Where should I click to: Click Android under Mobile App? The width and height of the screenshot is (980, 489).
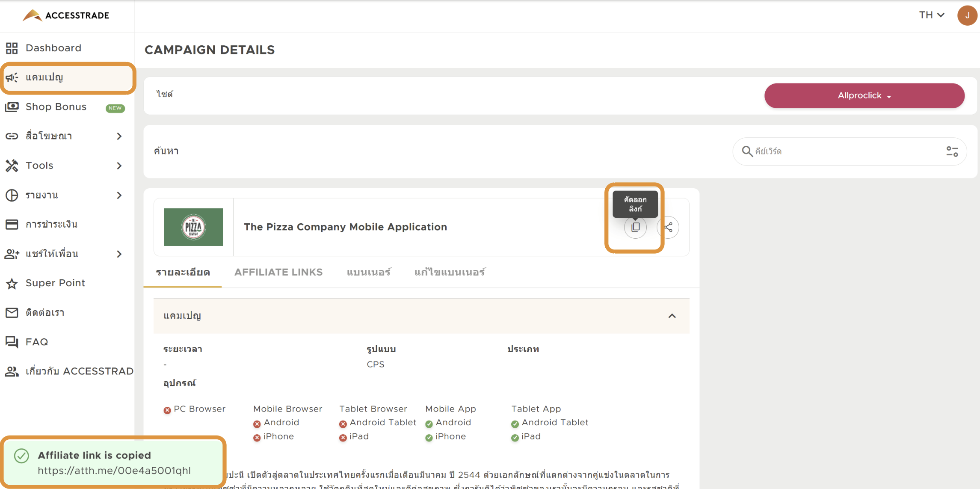(448, 423)
